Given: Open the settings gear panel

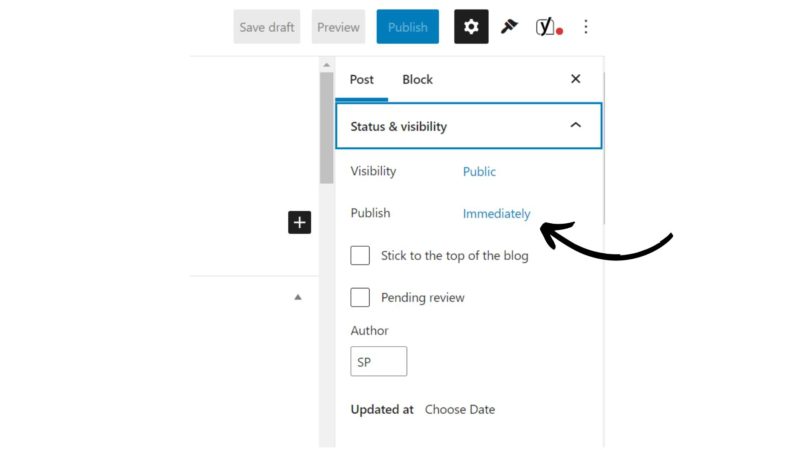Looking at the screenshot, I should click(x=471, y=27).
